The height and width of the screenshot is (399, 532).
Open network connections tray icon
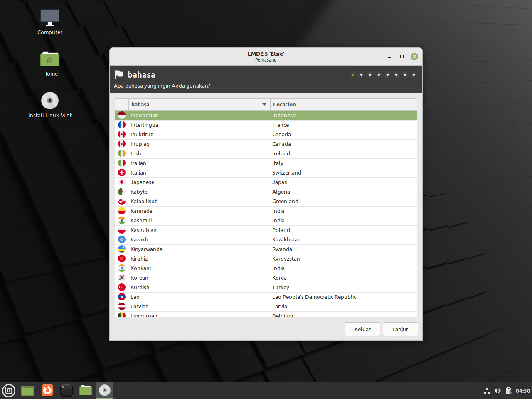click(487, 391)
